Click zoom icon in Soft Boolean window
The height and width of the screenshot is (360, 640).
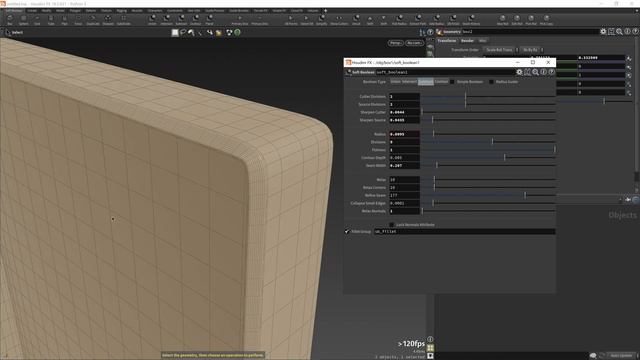tap(536, 72)
